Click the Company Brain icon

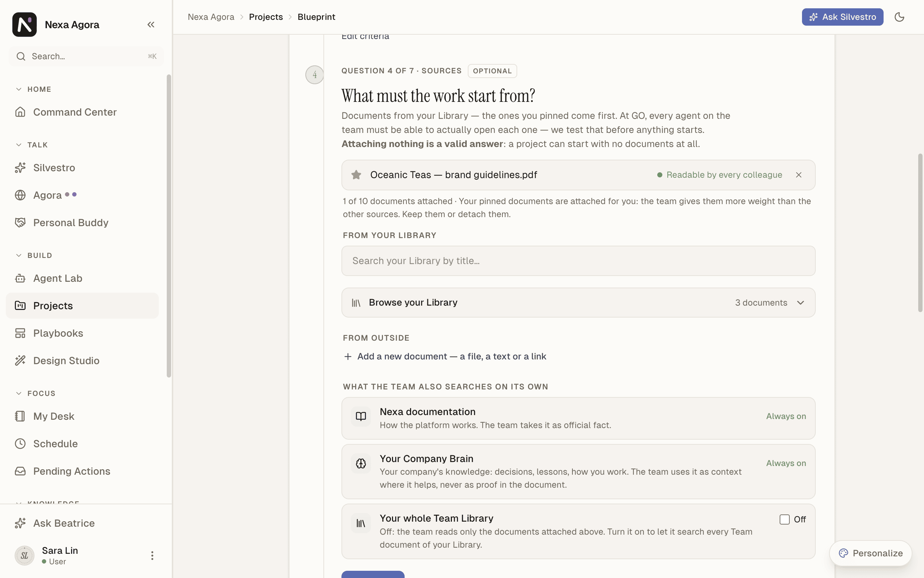point(361,463)
